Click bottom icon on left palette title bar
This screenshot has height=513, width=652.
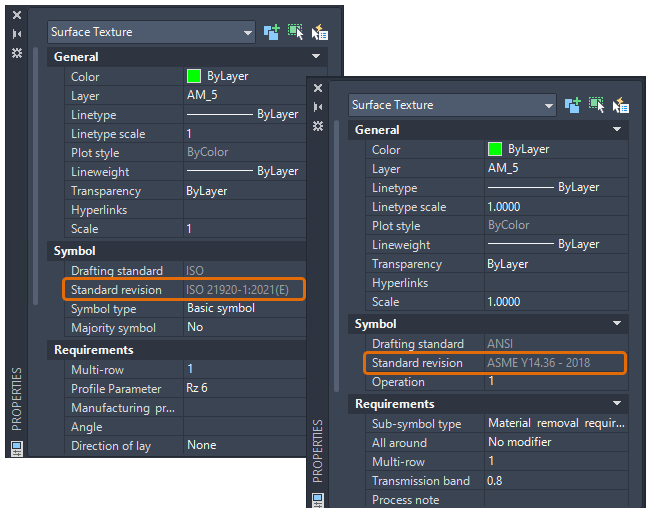point(17,449)
